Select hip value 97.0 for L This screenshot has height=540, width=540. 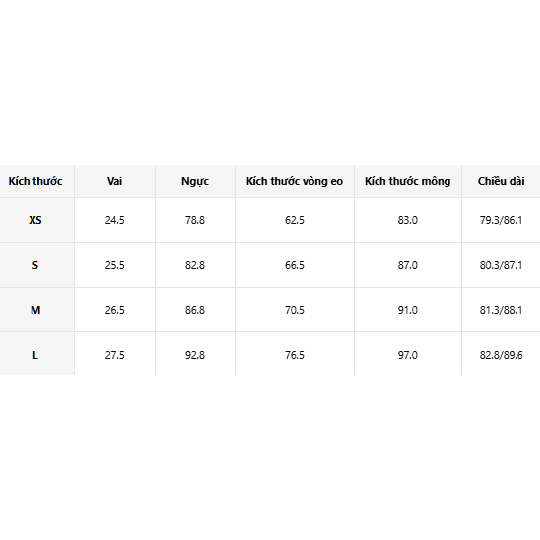(x=408, y=355)
